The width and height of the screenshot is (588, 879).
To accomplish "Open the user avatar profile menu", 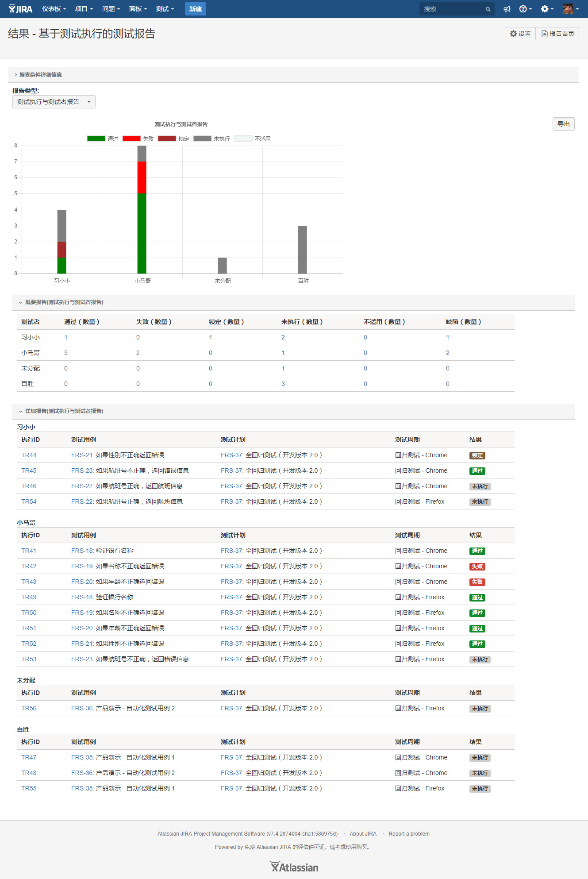I will point(571,9).
